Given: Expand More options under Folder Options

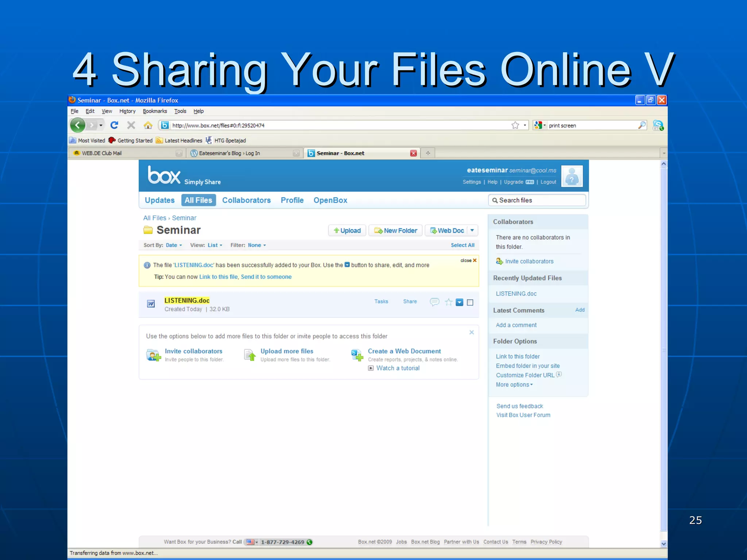Looking at the screenshot, I should coord(514,385).
